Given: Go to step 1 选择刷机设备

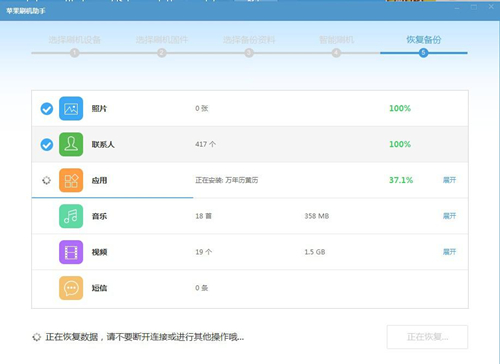Looking at the screenshot, I should tap(75, 40).
